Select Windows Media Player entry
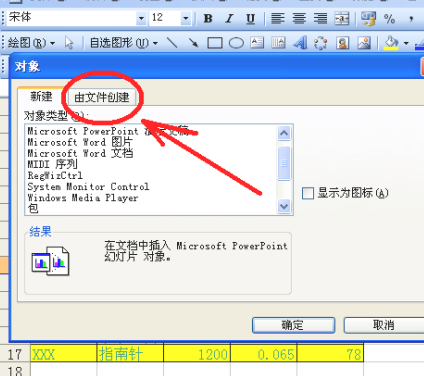Screen dimensions: 424x376 [x=151, y=198]
